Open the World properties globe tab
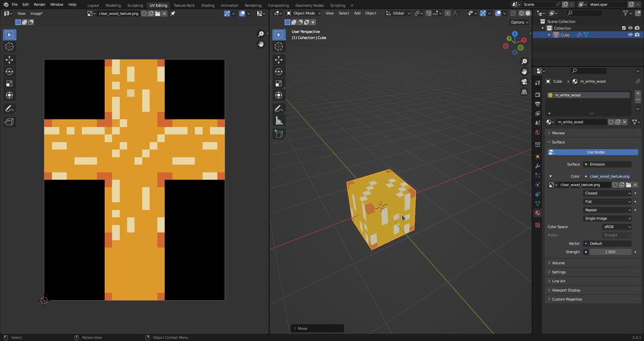The image size is (644, 341). (x=537, y=132)
